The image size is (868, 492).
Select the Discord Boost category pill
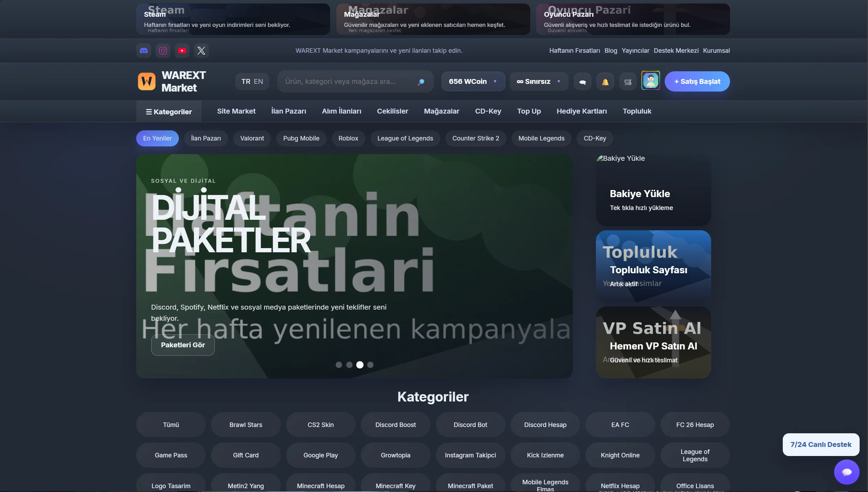point(395,425)
